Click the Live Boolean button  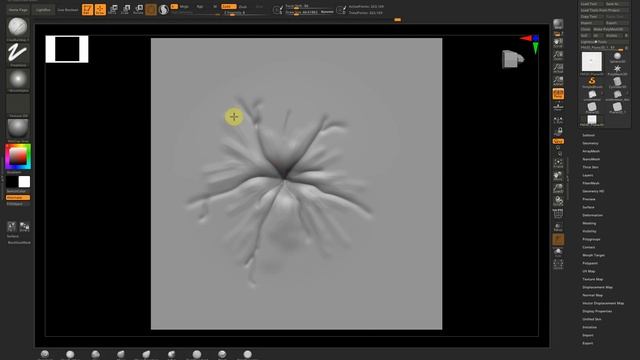point(67,9)
